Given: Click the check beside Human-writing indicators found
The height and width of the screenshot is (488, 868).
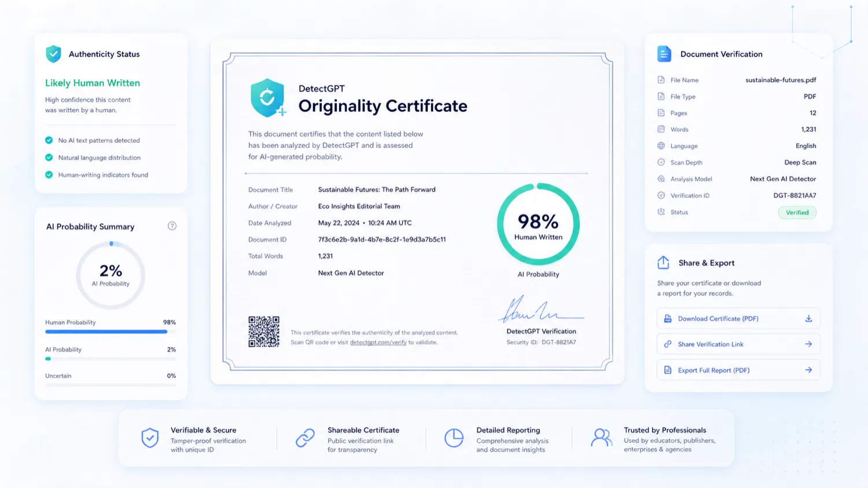Looking at the screenshot, I should pyautogui.click(x=49, y=175).
